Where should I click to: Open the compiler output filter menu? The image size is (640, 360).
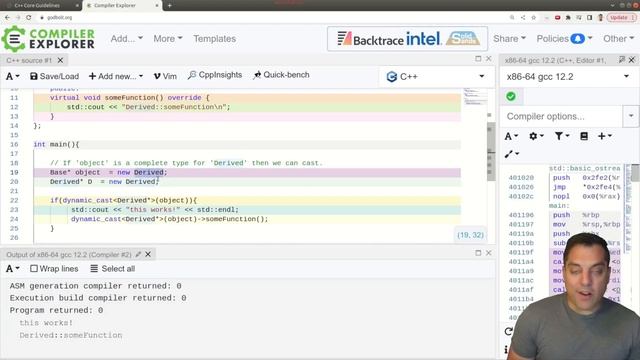click(562, 136)
